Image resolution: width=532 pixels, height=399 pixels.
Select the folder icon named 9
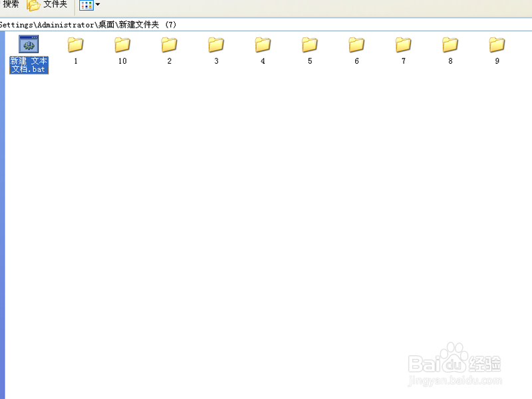coord(497,45)
